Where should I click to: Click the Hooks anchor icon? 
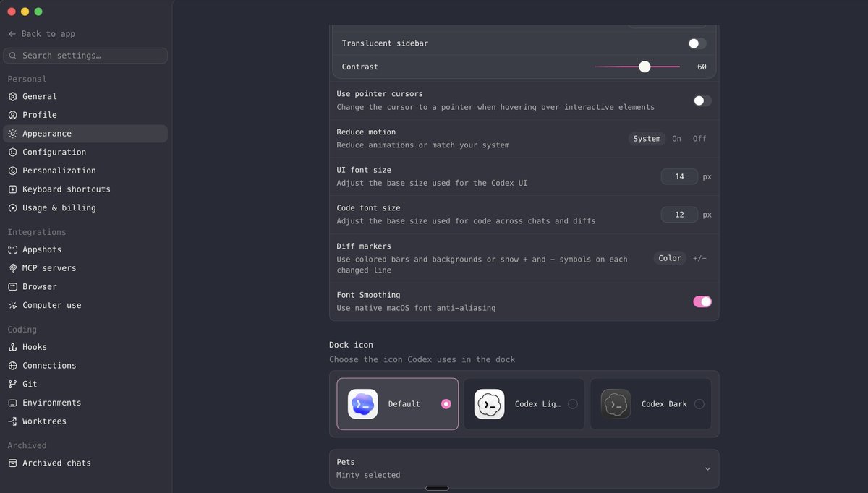tap(12, 347)
